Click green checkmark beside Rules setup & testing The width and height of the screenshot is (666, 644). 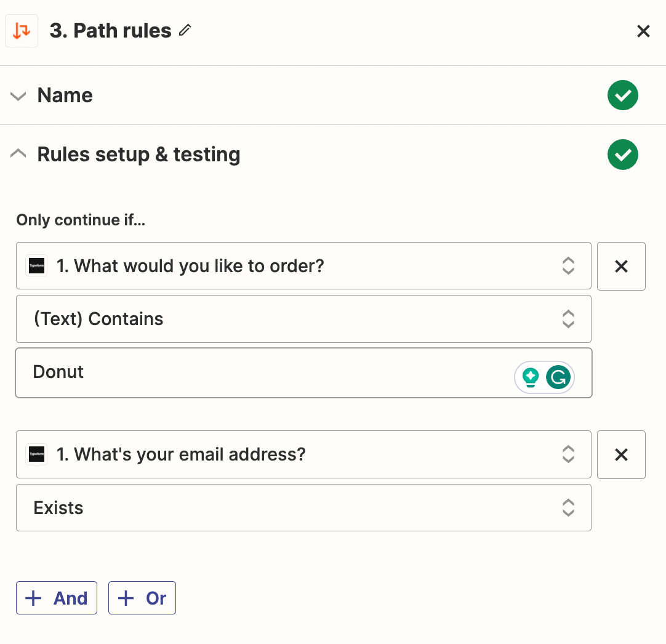tap(622, 155)
